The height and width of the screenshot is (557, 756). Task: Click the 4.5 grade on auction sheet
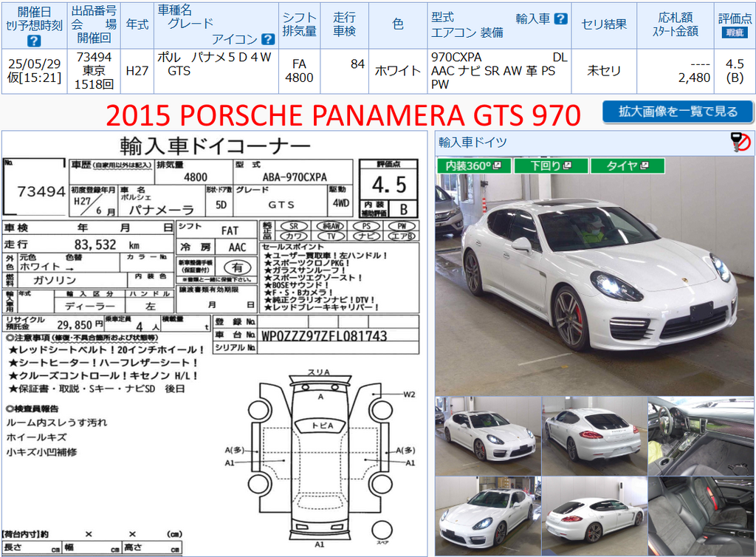tap(388, 185)
